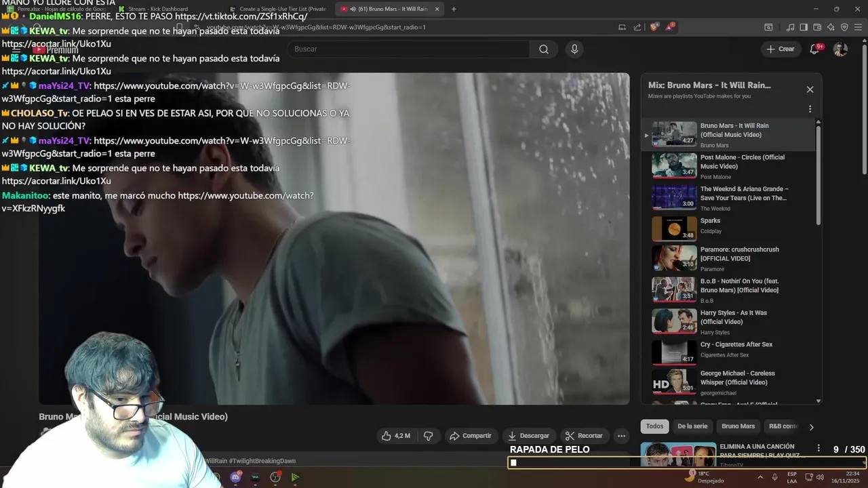Click the YouTube search magnifier button
Screen dimensions: 868x488
(544, 49)
